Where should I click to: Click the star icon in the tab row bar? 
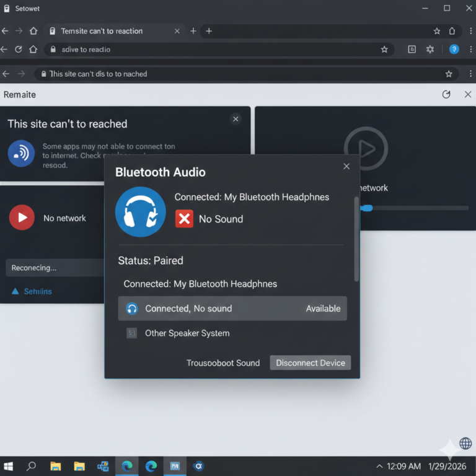pos(436,31)
